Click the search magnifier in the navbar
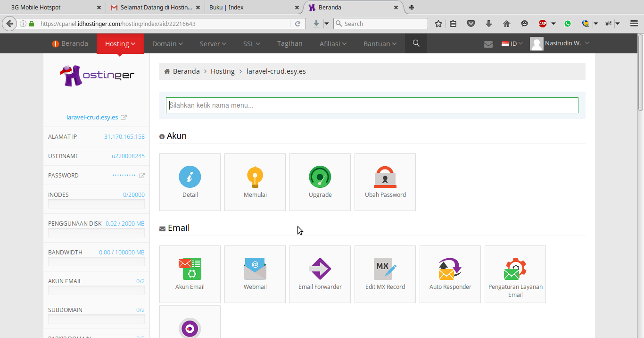 pos(416,43)
